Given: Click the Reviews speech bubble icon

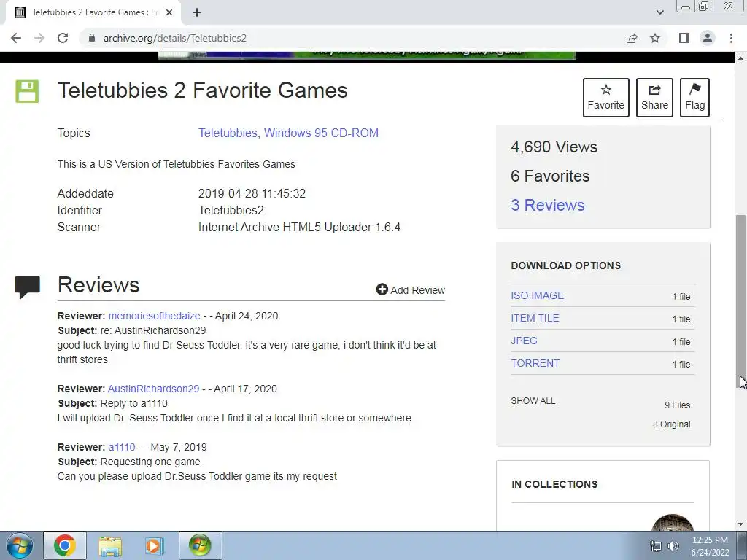Looking at the screenshot, I should coord(28,287).
